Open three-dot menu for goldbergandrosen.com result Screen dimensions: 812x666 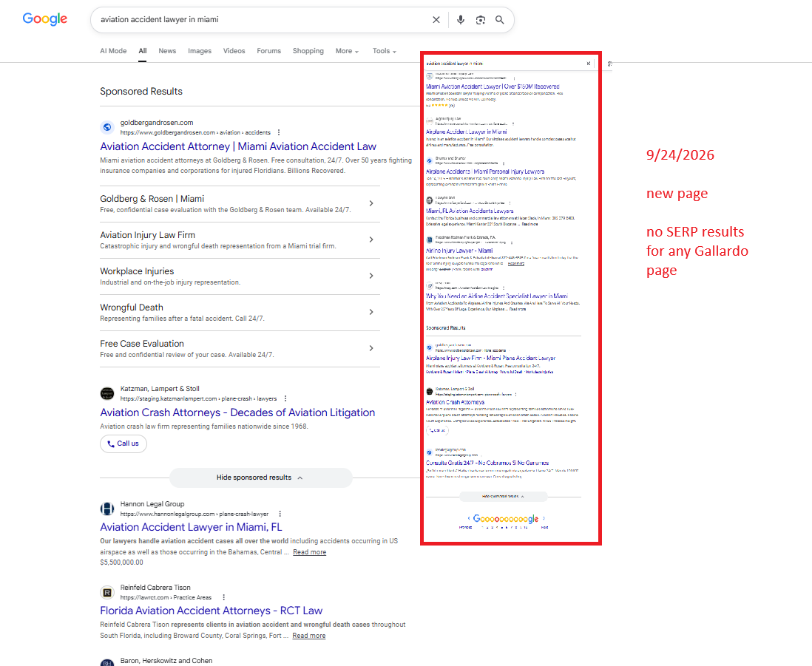(x=279, y=132)
